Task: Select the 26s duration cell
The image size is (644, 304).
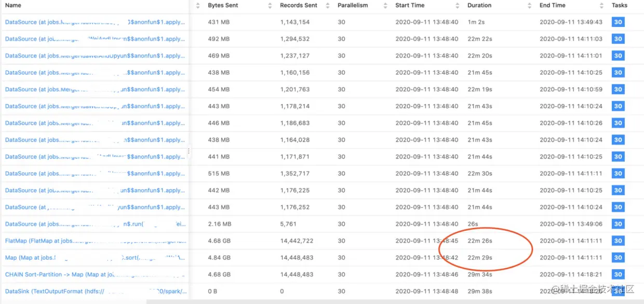Action: pos(473,224)
